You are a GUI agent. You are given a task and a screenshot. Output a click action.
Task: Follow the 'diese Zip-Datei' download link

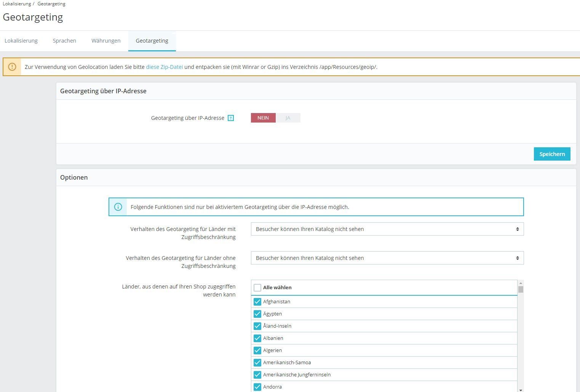click(x=165, y=67)
